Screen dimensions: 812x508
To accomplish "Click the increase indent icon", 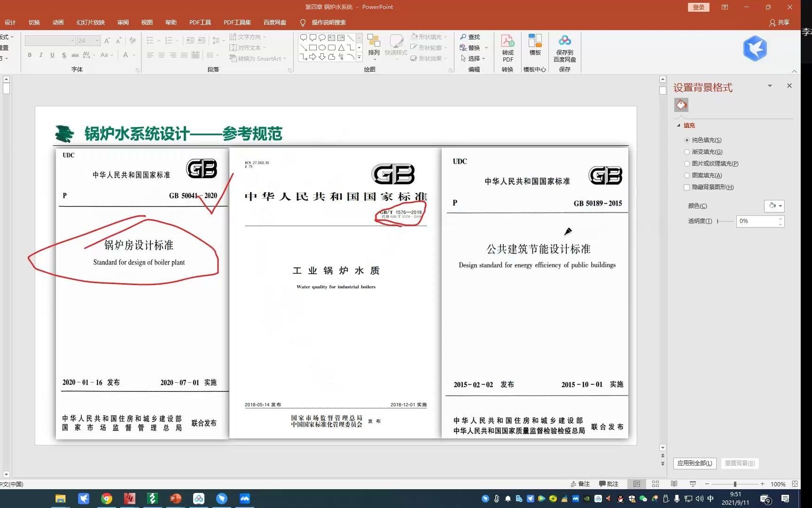I will pos(202,40).
